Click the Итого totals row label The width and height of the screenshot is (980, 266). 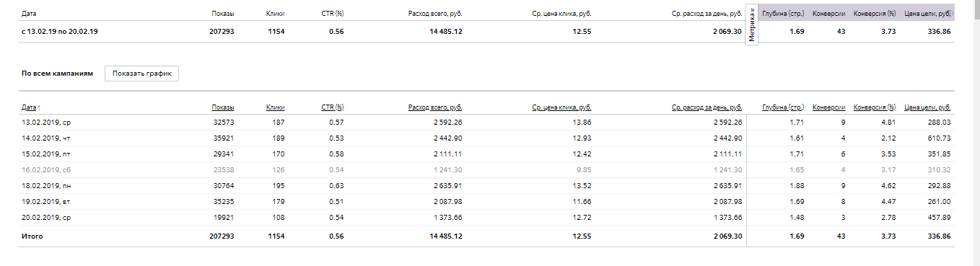pyautogui.click(x=32, y=236)
